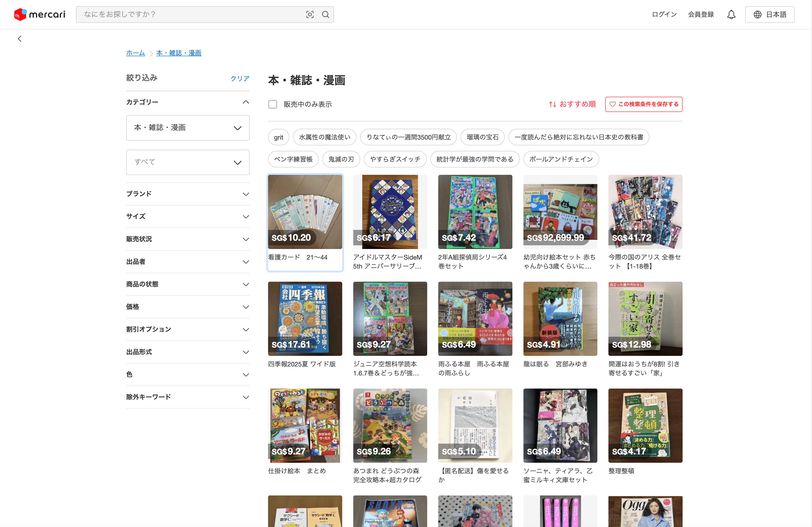Click the sort arrows icon おすすめ順

pos(553,104)
